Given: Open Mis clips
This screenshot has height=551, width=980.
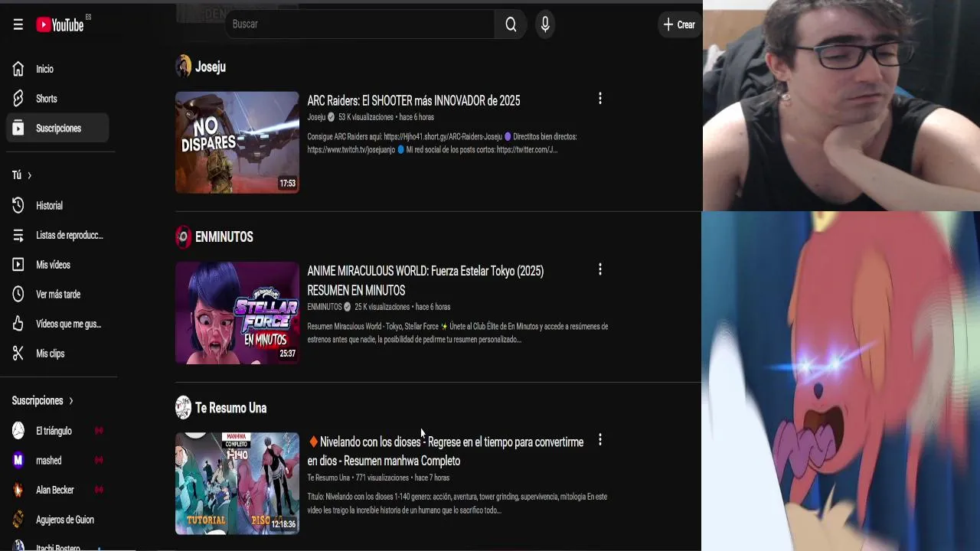Looking at the screenshot, I should [58, 354].
